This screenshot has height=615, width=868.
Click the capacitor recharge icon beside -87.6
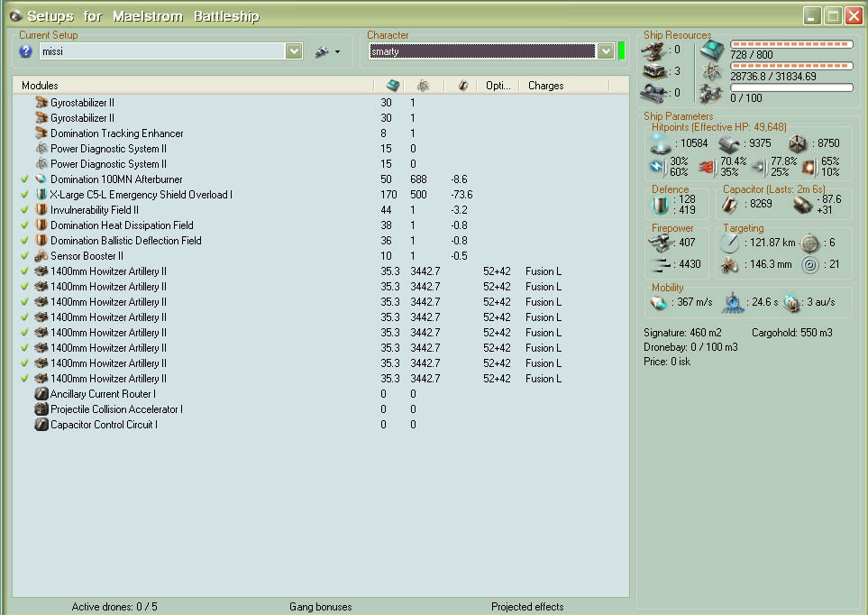(803, 205)
